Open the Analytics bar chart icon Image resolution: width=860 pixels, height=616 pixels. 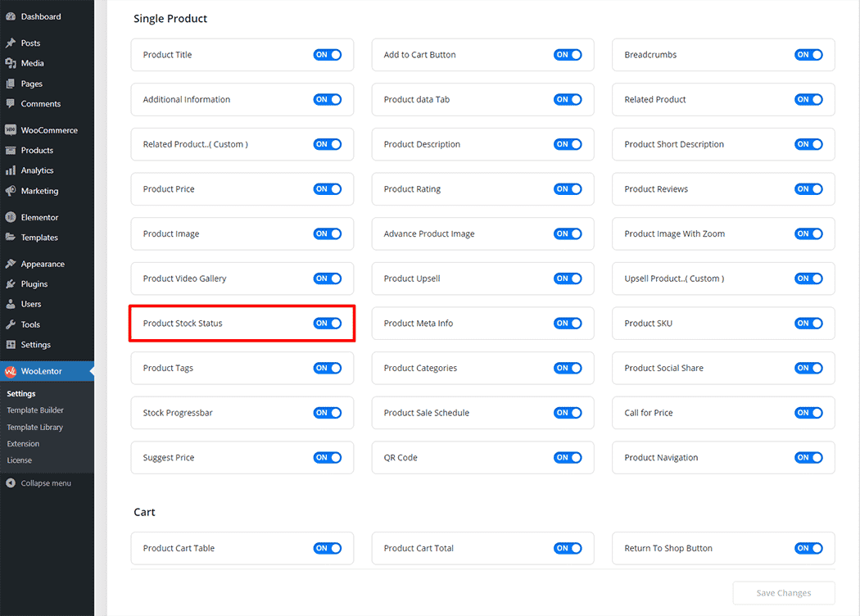[11, 170]
